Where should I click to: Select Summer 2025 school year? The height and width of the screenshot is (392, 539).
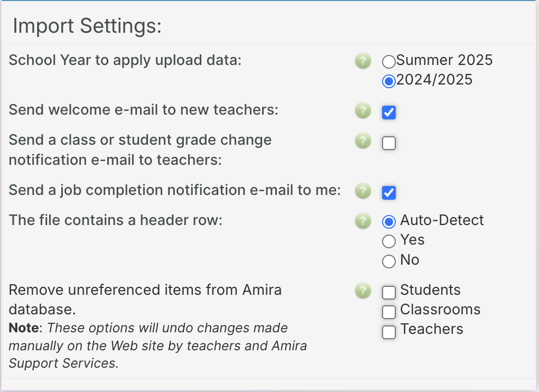pos(389,61)
